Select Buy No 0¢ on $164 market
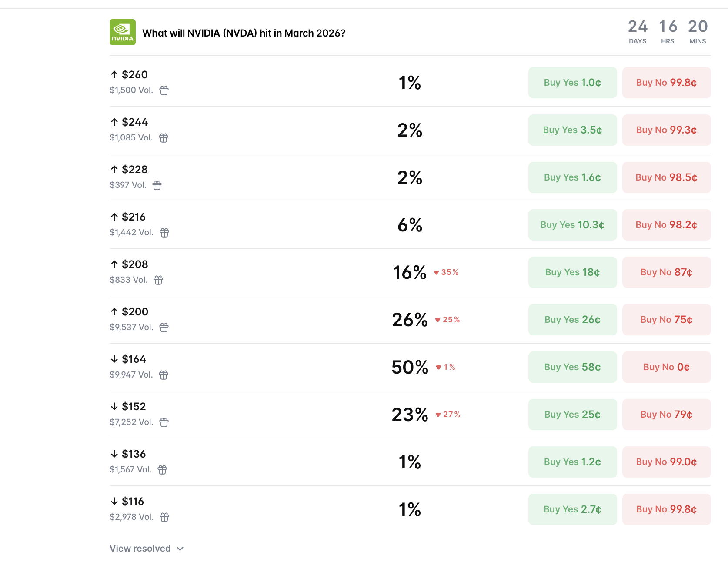 tap(666, 367)
